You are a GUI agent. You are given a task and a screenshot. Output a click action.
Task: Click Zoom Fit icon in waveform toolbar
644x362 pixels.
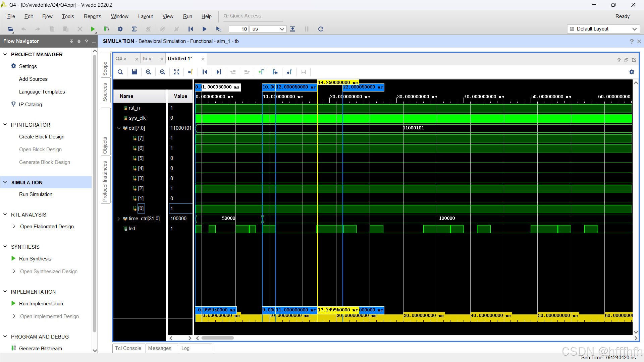176,72
